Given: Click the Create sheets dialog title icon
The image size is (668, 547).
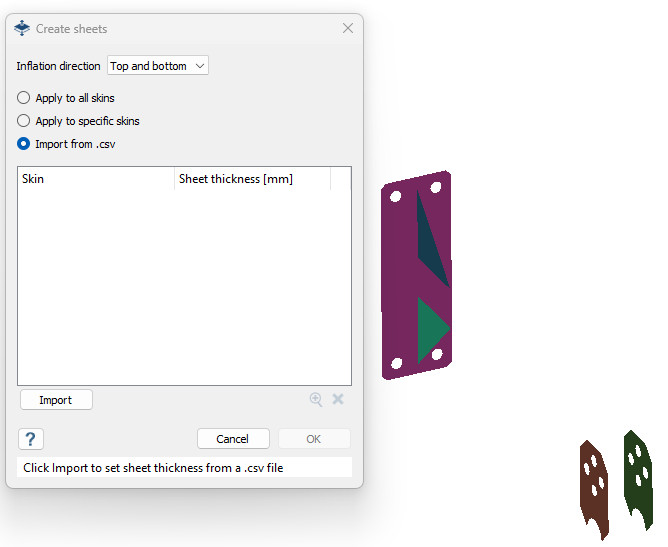Looking at the screenshot, I should [x=22, y=28].
